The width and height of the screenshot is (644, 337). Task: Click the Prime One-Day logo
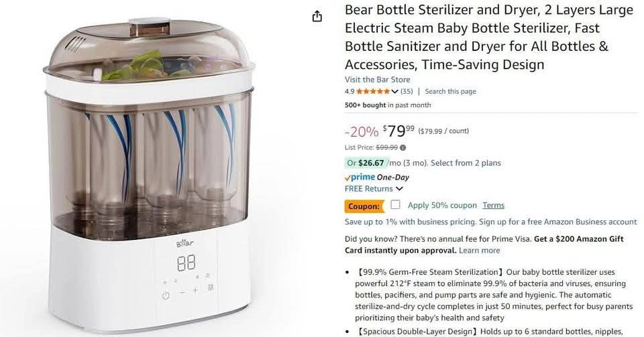pyautogui.click(x=376, y=178)
